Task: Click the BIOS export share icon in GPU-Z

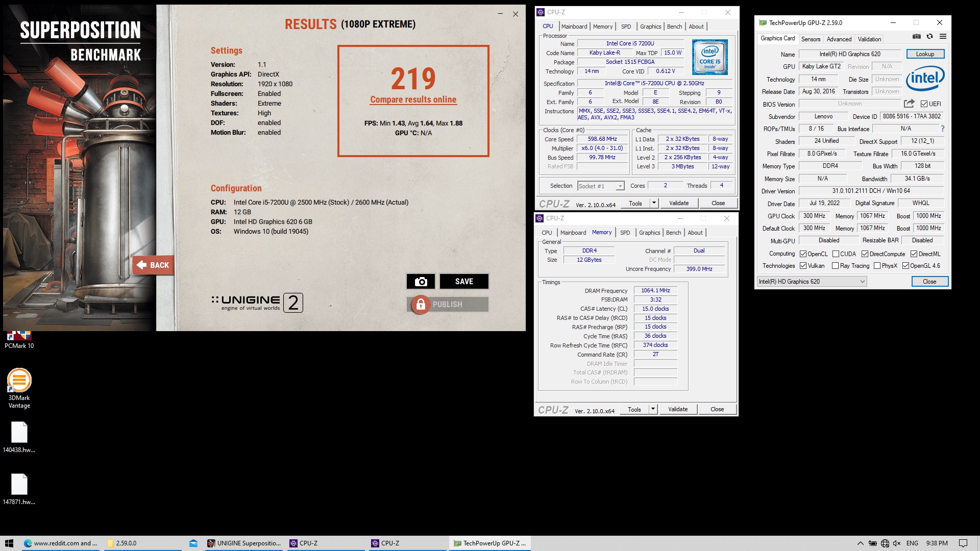Action: [909, 104]
